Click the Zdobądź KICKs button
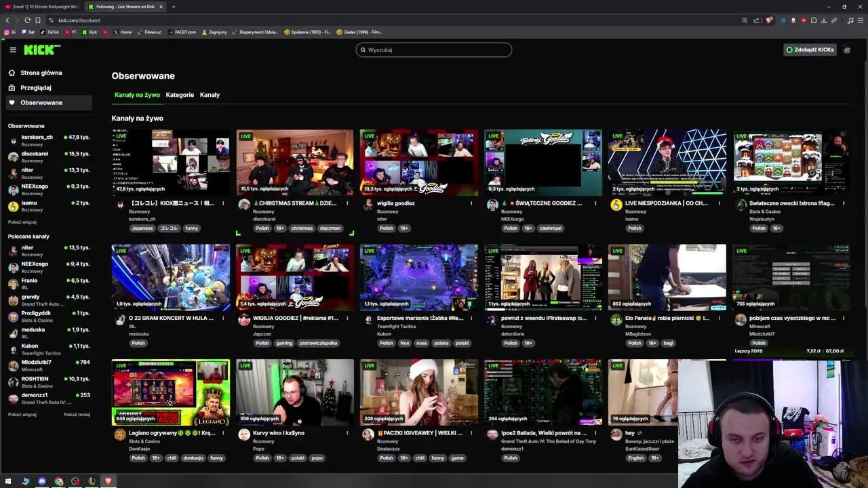The image size is (868, 488). [810, 49]
